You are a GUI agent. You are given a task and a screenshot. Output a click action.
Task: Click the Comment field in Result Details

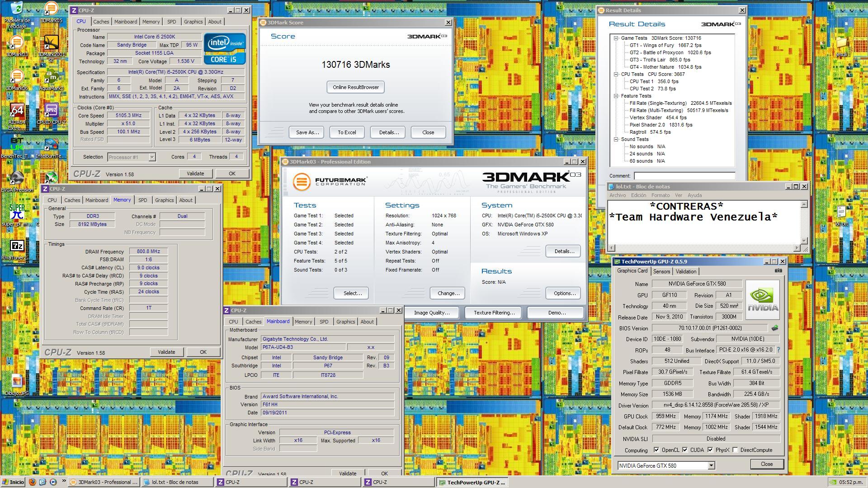684,176
